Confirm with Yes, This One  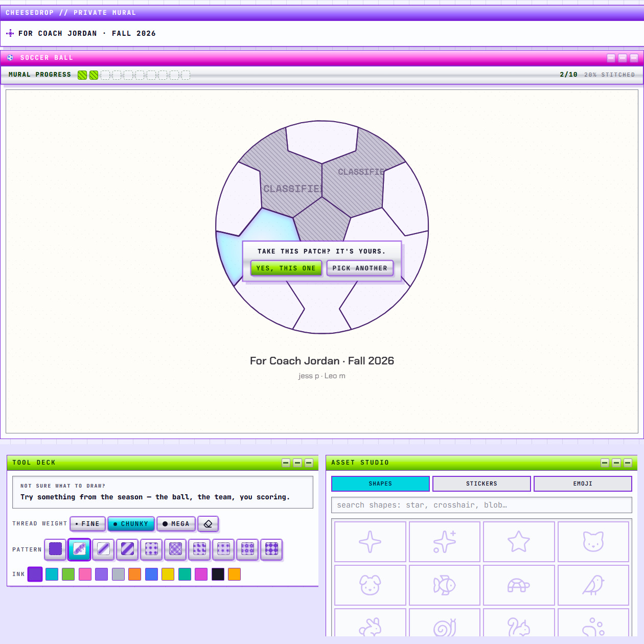286,268
